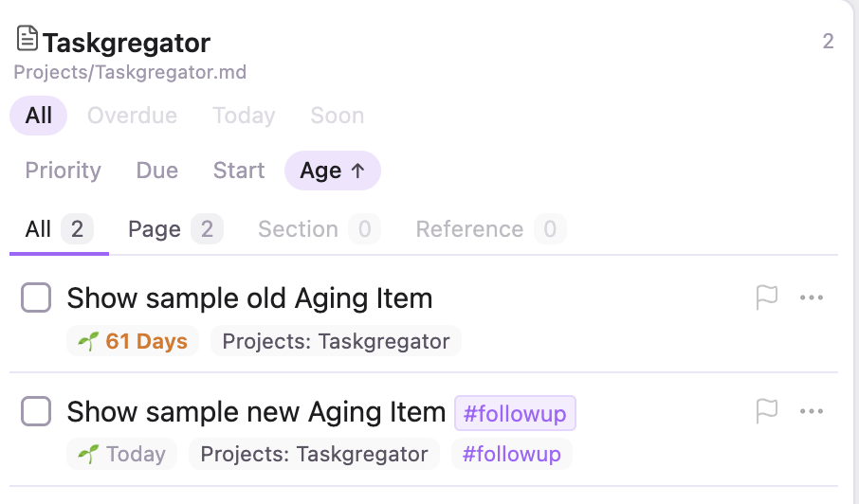Click the #followup tag in task title
The image size is (859, 504).
515,413
